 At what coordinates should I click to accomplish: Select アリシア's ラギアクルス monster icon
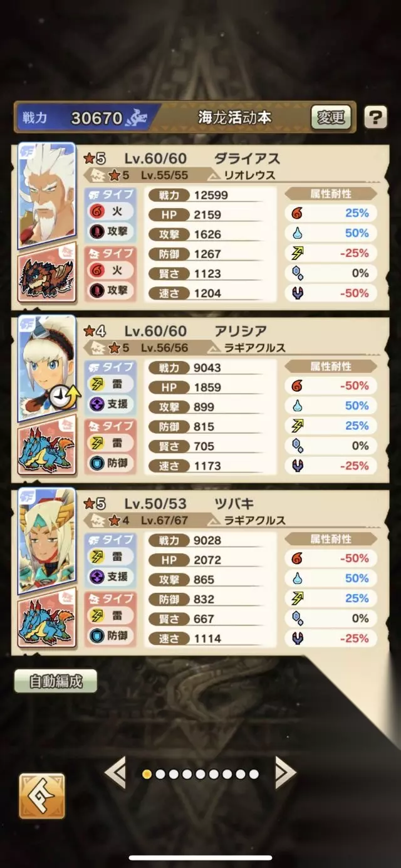point(48,447)
